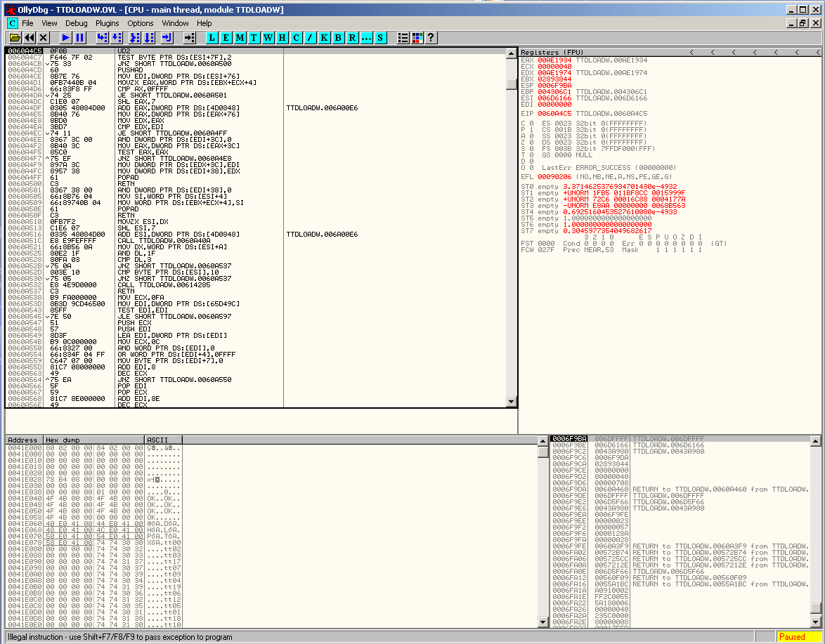Open the Options menu

(x=141, y=23)
